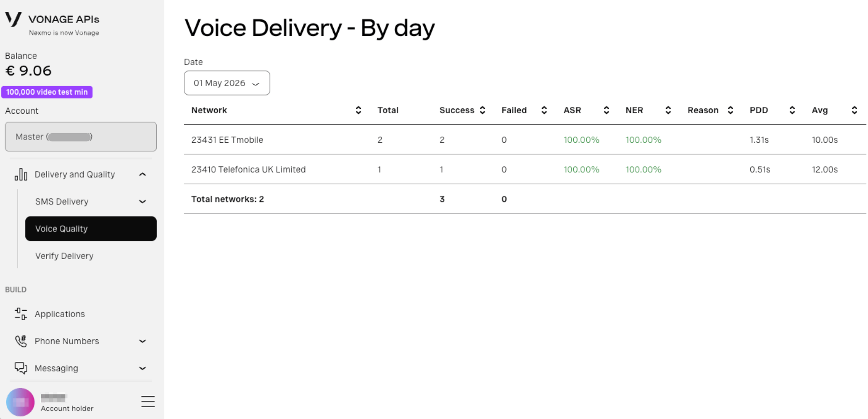Sort table by Network column arrows
868x419 pixels.
click(358, 110)
